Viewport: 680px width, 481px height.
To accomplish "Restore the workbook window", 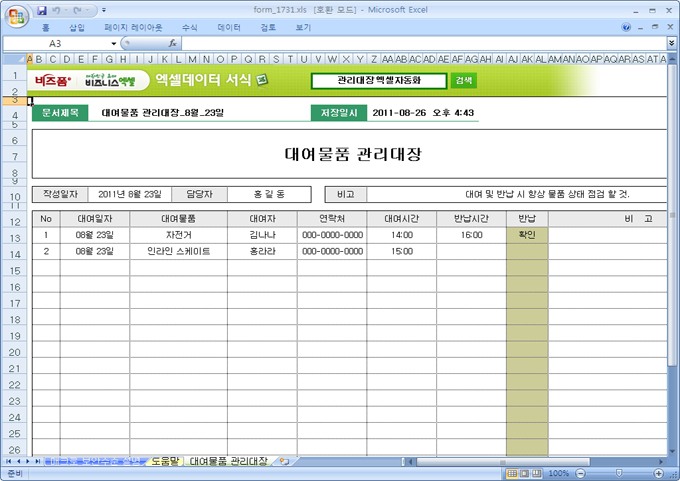I will click(x=655, y=27).
